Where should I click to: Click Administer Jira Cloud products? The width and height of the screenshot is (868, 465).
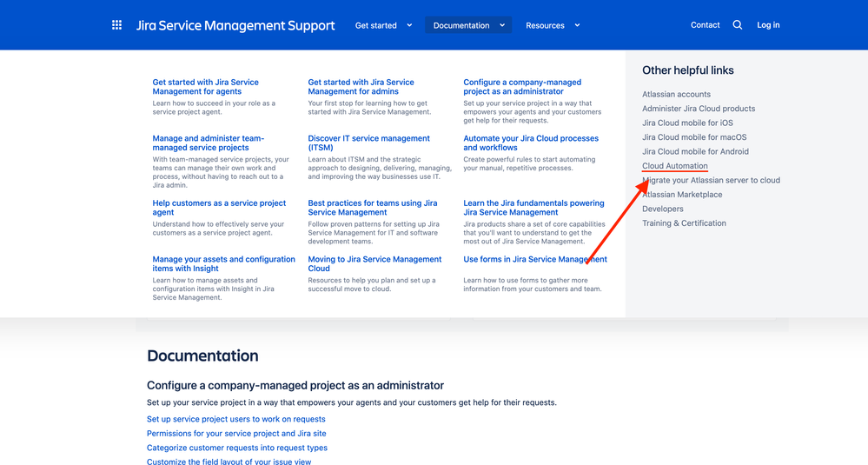[699, 109]
